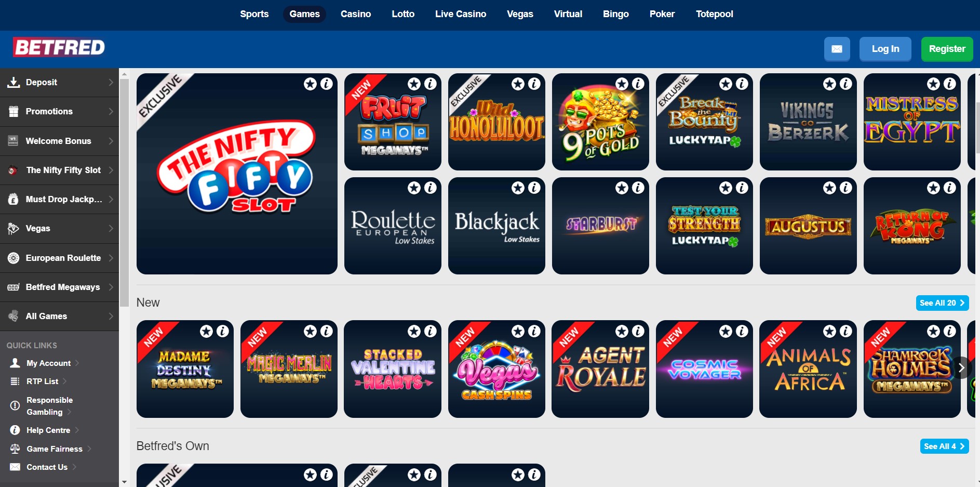Open the messages envelope icon
The height and width of the screenshot is (487, 980).
point(837,49)
